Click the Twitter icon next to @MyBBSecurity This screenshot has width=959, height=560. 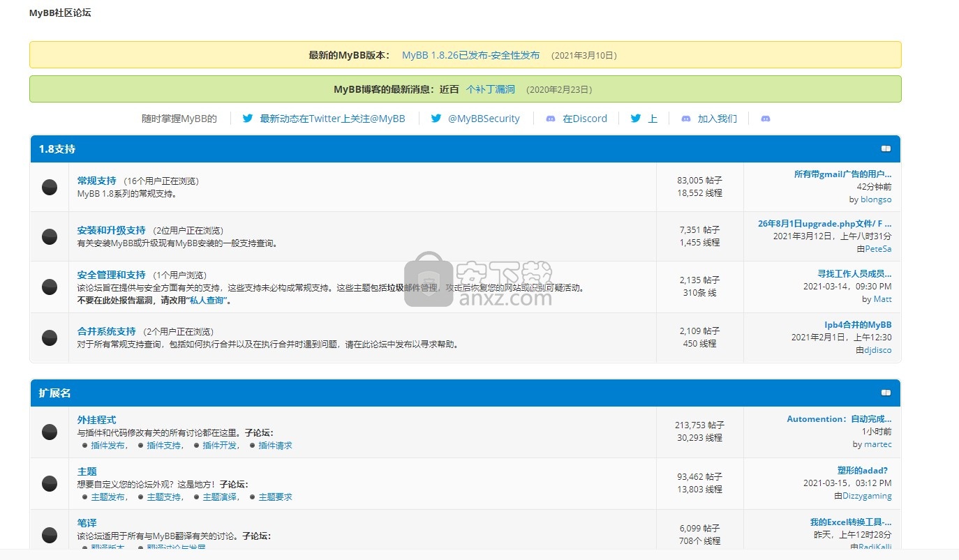click(436, 119)
